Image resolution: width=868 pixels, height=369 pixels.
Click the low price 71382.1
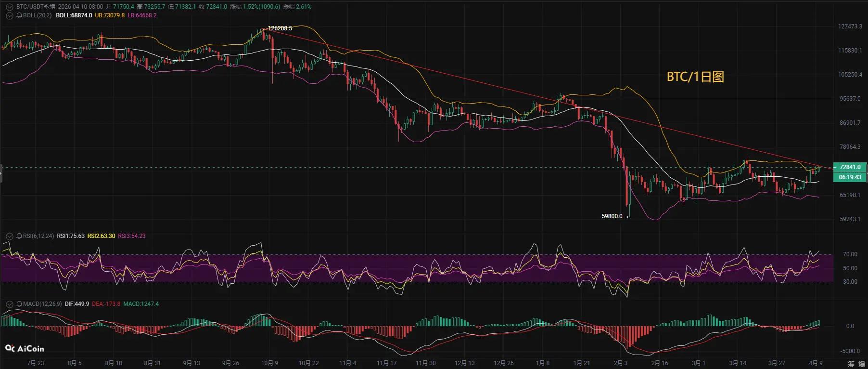click(186, 7)
